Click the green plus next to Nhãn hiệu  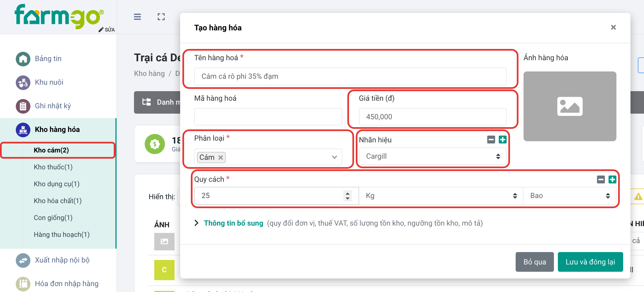[x=502, y=140]
